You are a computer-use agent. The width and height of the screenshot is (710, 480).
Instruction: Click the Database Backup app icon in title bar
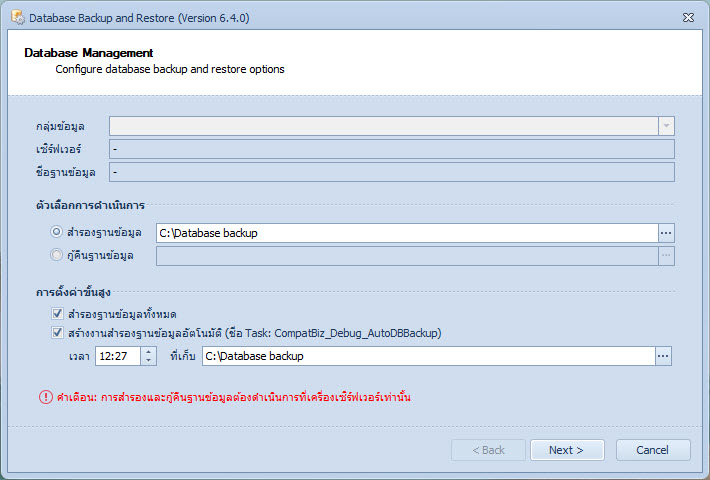pyautogui.click(x=18, y=18)
